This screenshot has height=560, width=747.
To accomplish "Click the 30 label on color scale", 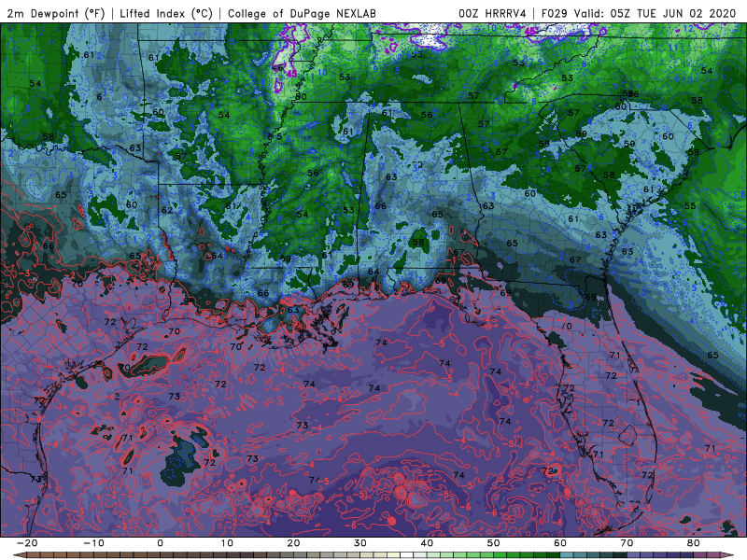I will [360, 543].
